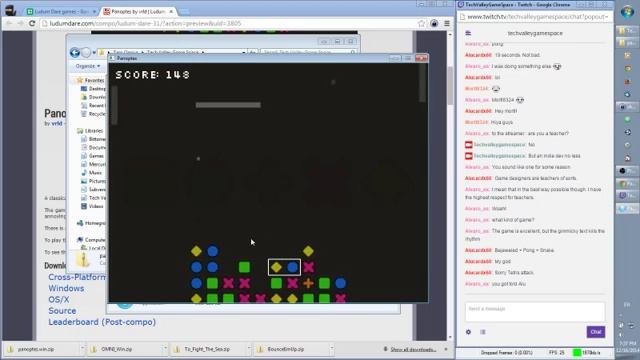The width and height of the screenshot is (640, 360).
Task: Select Games in Explorer Libraries
Action: [x=96, y=156]
